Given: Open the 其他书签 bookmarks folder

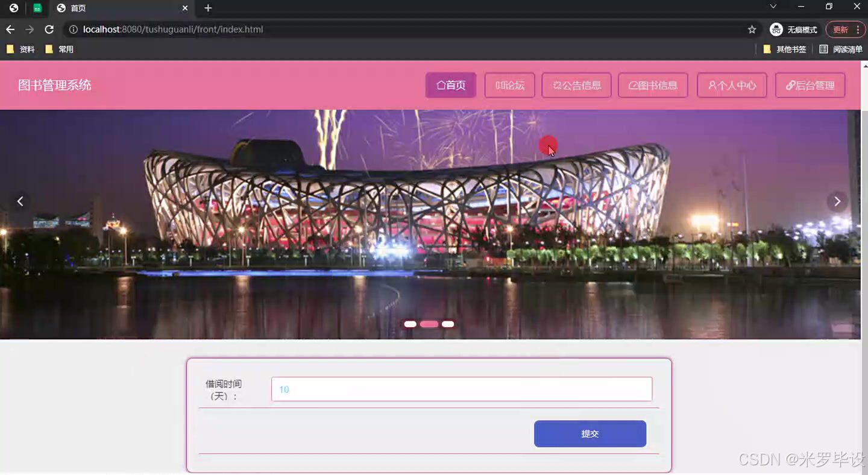Looking at the screenshot, I should tap(785, 49).
